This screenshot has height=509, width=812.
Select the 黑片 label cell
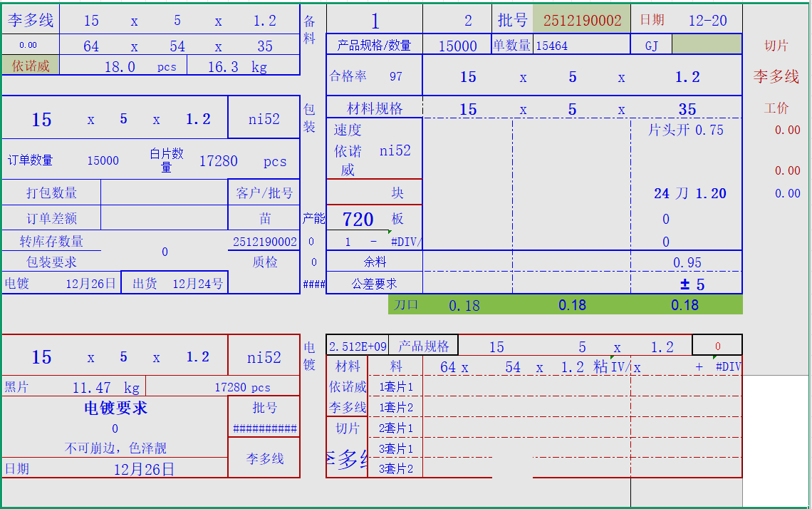point(16,386)
